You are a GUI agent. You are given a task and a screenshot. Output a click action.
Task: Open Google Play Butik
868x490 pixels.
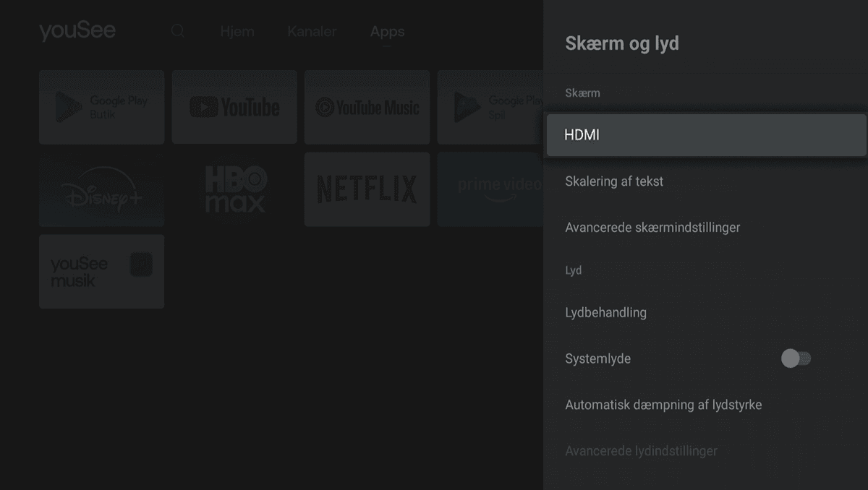tap(101, 107)
